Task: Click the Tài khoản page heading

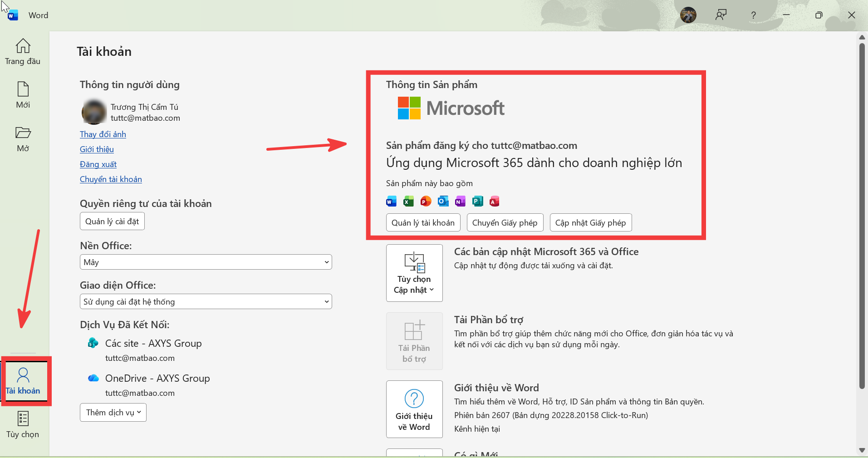Action: click(x=104, y=52)
